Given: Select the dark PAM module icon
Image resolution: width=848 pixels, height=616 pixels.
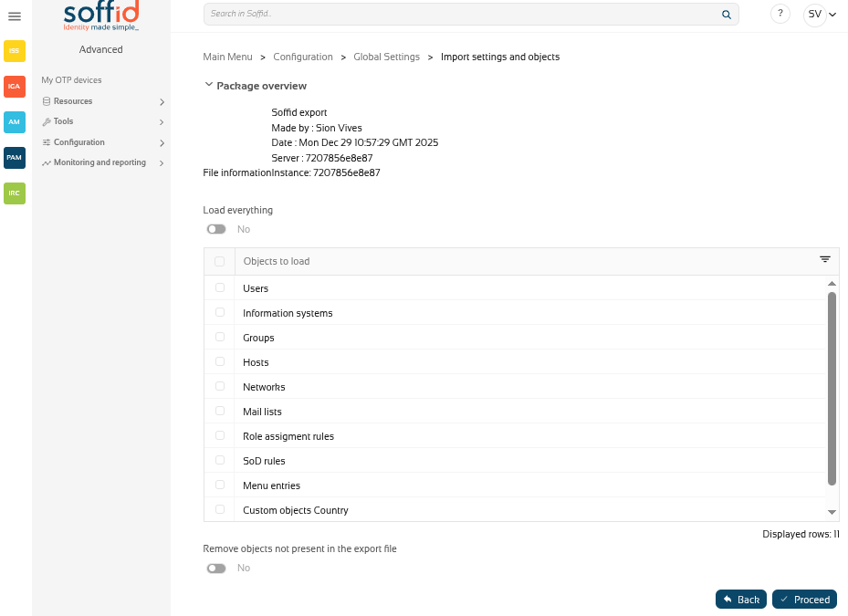Looking at the screenshot, I should click(15, 157).
